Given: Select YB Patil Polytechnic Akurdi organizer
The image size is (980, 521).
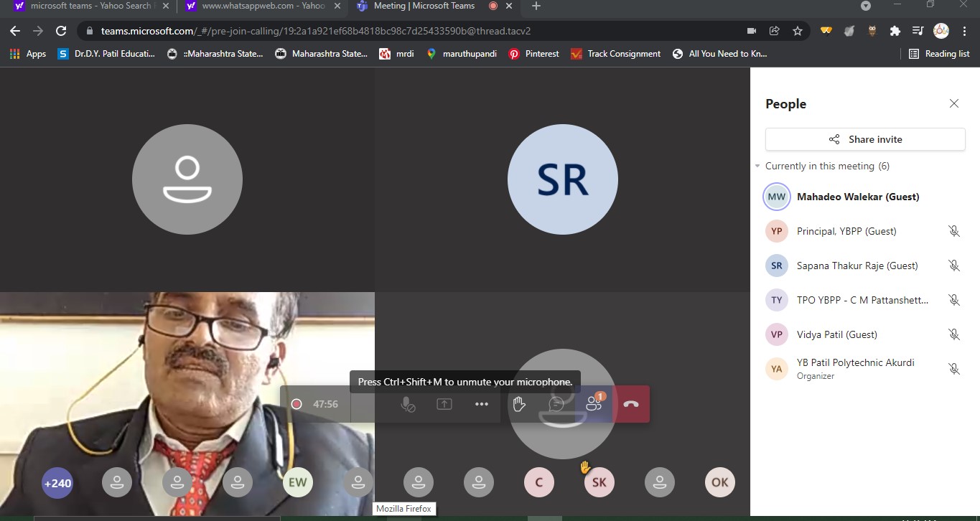Looking at the screenshot, I should 865,369.
